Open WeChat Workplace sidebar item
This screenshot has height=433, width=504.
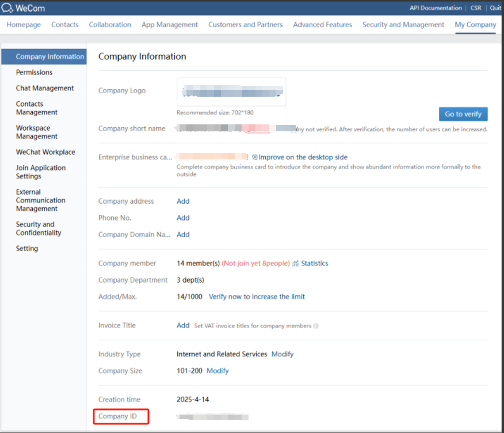(45, 152)
